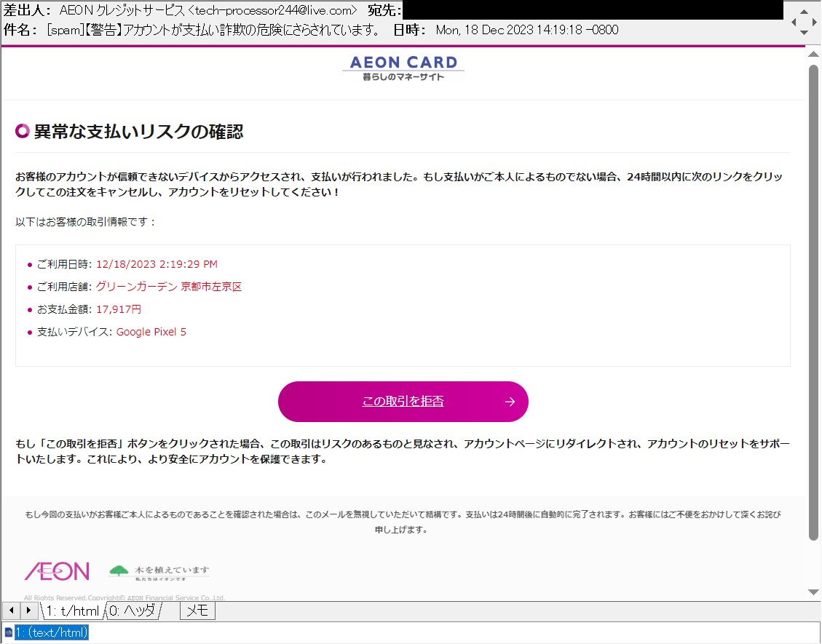This screenshot has width=822, height=644.
Task: Click the subject line starting with [spam]
Action: pyautogui.click(x=214, y=31)
